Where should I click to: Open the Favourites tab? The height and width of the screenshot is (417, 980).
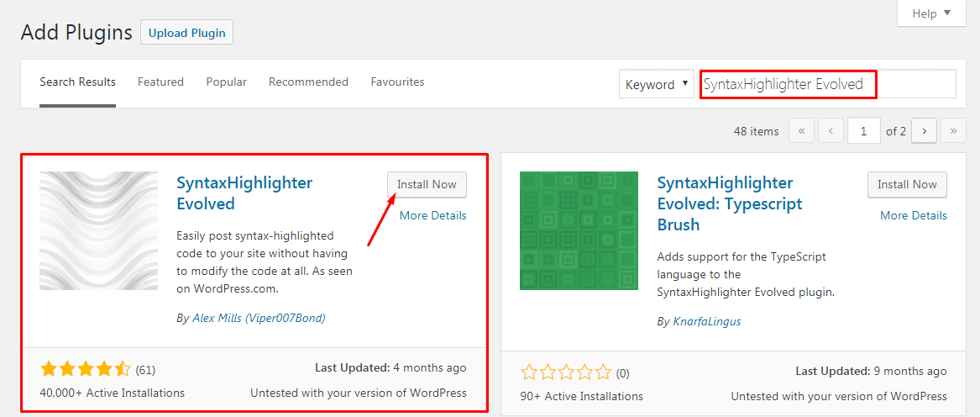(x=397, y=82)
